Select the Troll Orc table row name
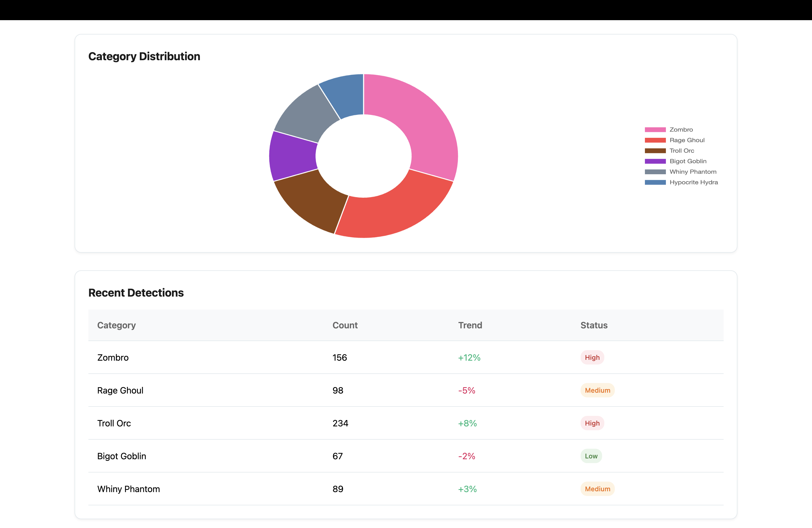The height and width of the screenshot is (528, 812). point(114,423)
